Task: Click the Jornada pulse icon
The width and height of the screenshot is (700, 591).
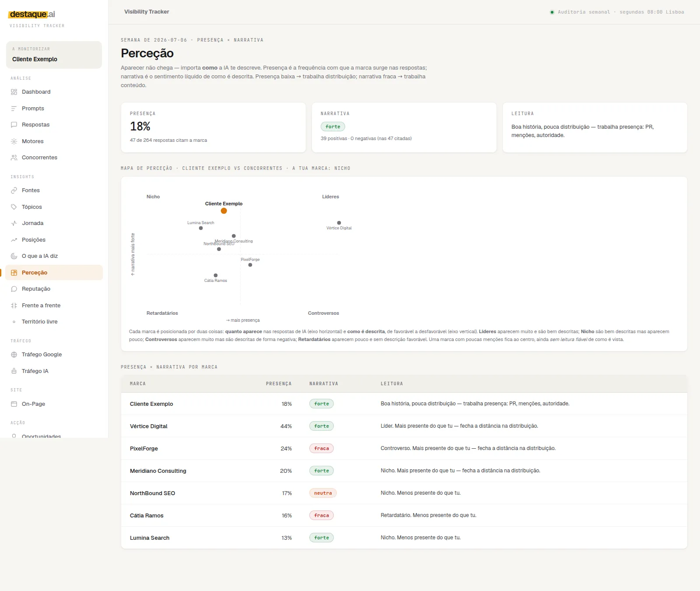Action: pos(14,223)
